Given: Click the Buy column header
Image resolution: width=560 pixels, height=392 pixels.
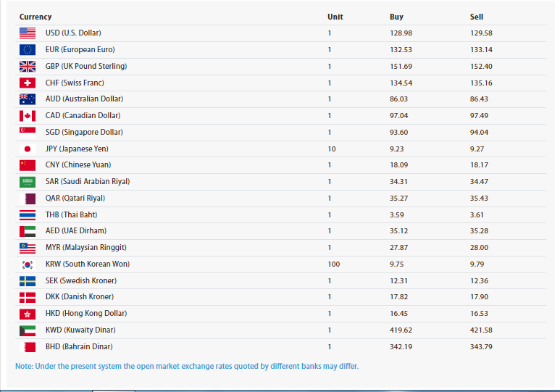Looking at the screenshot, I should (396, 17).
